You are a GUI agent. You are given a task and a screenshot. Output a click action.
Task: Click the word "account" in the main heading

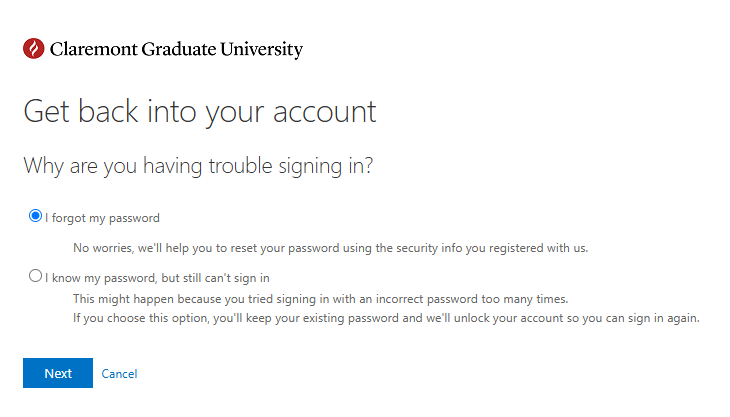[324, 112]
